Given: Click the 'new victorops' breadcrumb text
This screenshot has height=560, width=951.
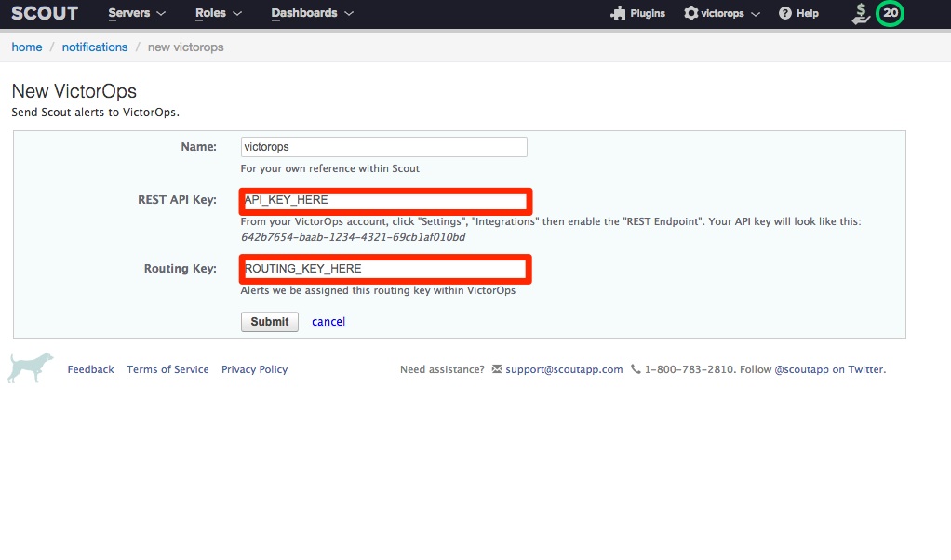Looking at the screenshot, I should pos(185,47).
